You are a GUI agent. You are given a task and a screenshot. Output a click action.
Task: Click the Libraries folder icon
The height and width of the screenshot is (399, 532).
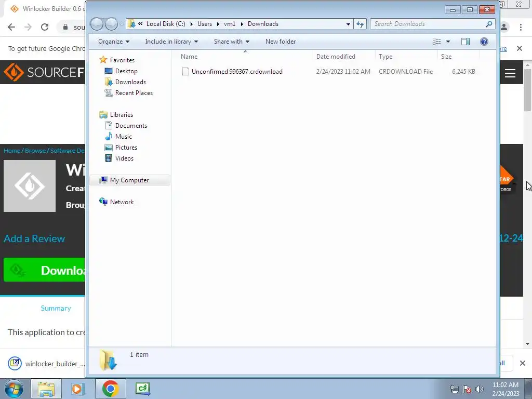pos(103,115)
